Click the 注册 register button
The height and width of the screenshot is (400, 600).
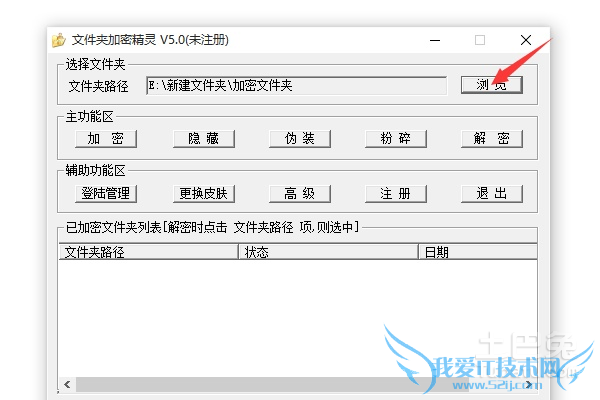click(x=396, y=194)
